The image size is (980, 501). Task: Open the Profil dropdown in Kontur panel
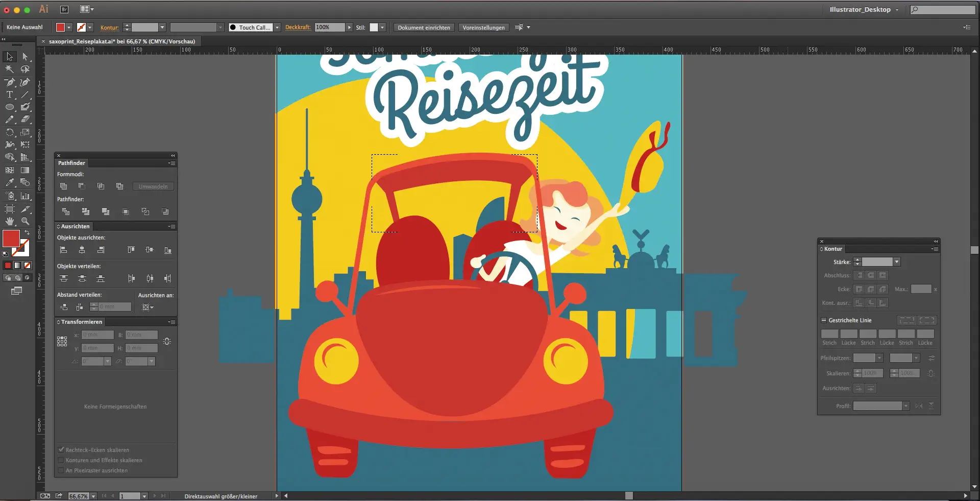(906, 405)
